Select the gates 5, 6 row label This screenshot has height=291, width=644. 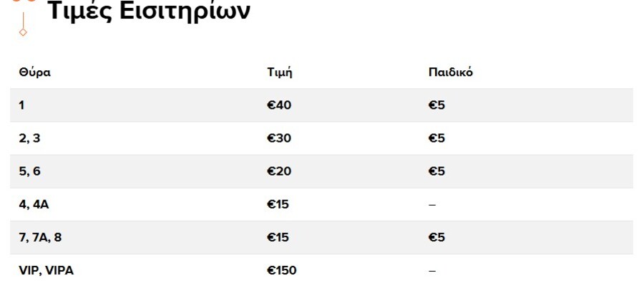29,171
